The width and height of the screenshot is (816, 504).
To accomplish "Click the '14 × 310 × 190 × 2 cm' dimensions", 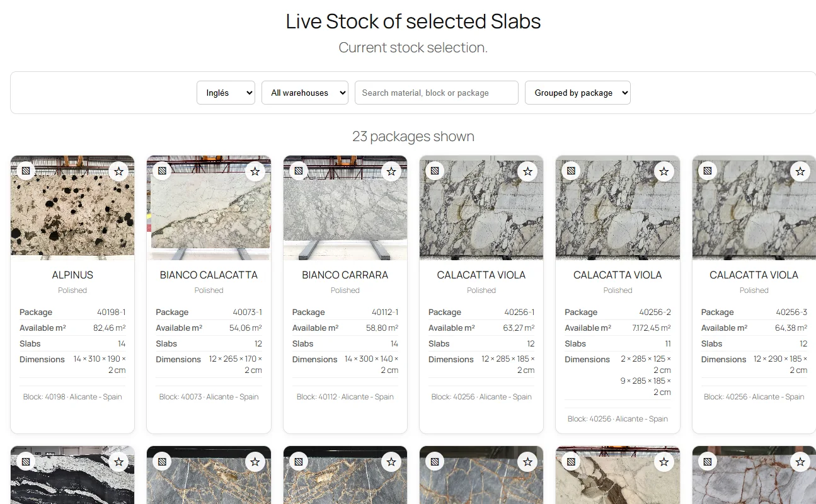I will tap(100, 365).
